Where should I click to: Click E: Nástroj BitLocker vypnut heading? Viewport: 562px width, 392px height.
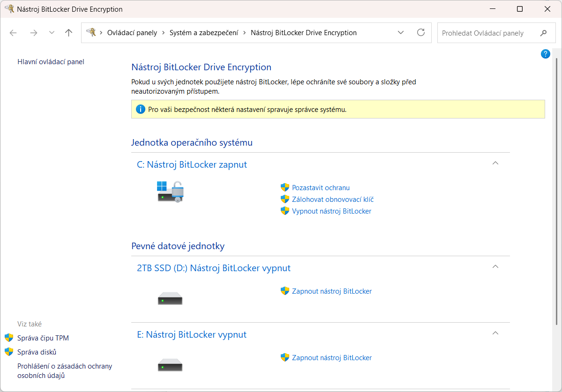coord(192,334)
